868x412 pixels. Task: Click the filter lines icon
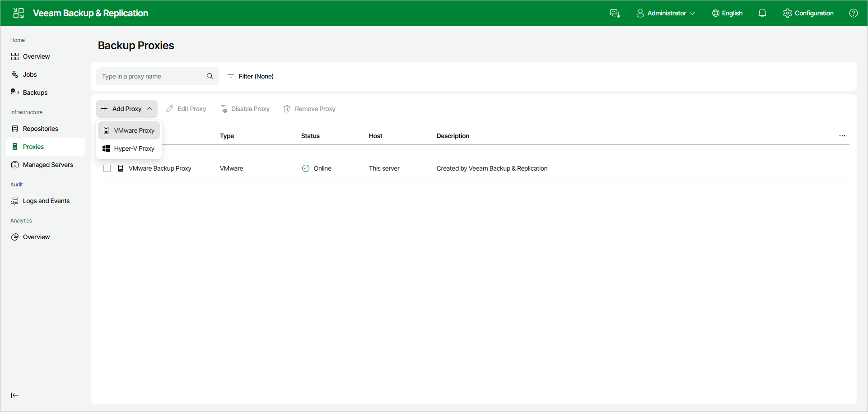231,76
